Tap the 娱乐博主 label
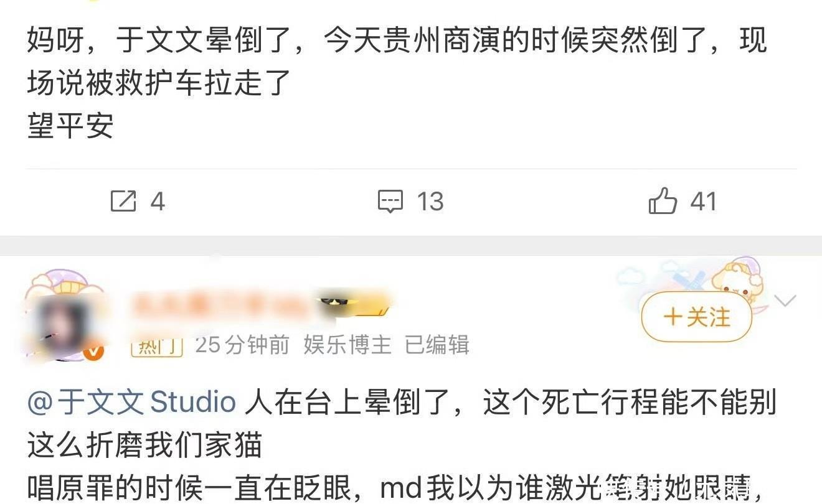The height and width of the screenshot is (504, 822). click(347, 345)
